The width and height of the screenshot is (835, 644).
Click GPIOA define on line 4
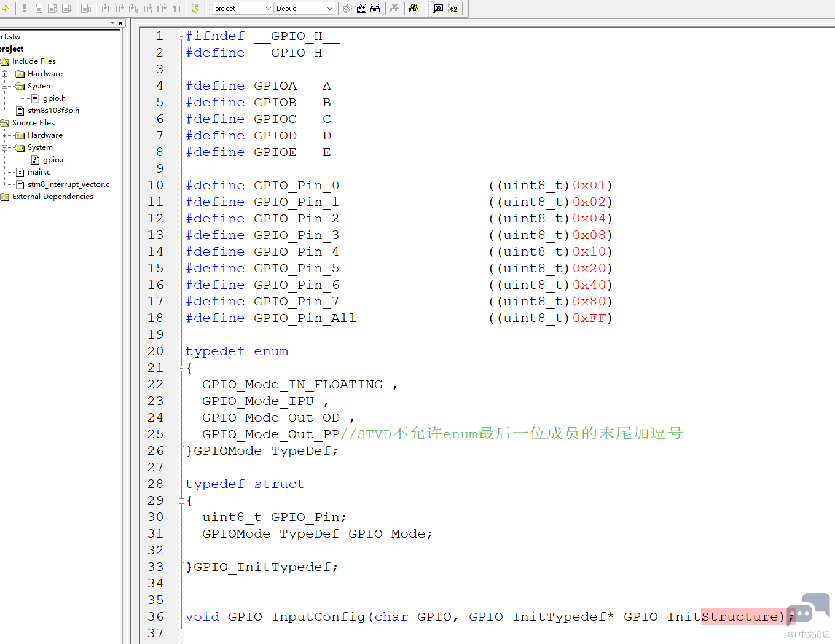pos(275,86)
